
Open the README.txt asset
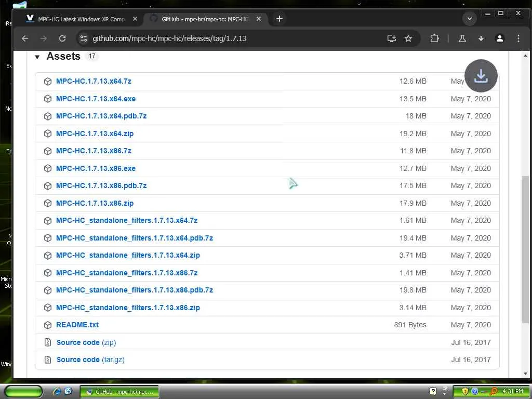coord(77,325)
